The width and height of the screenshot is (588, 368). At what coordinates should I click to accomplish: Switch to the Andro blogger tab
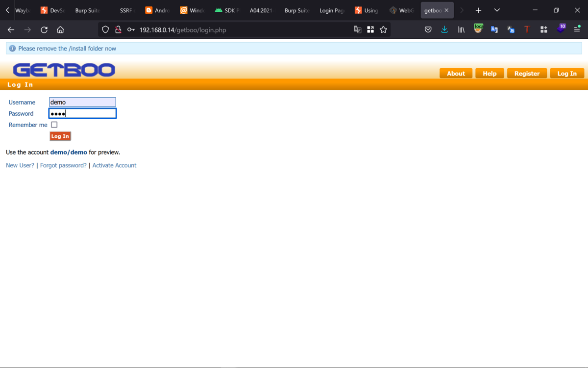pos(157,10)
